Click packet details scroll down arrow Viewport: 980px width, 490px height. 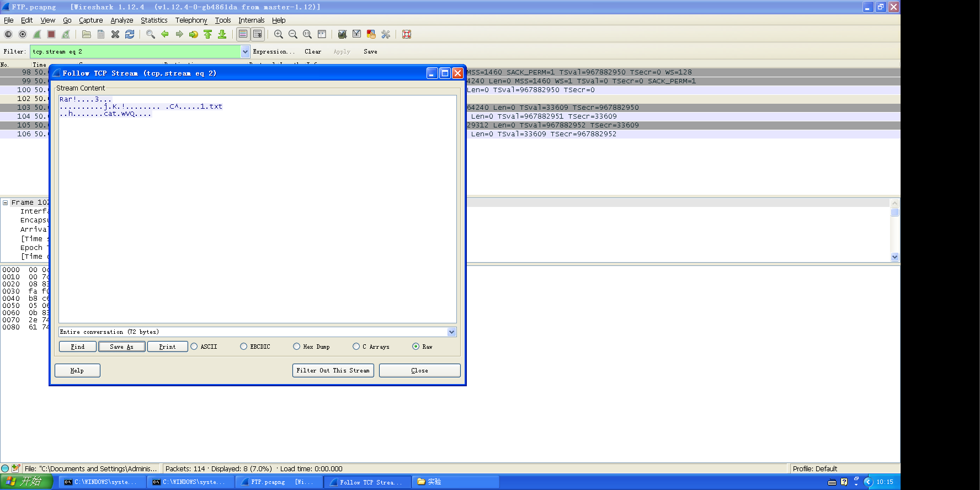coord(895,257)
